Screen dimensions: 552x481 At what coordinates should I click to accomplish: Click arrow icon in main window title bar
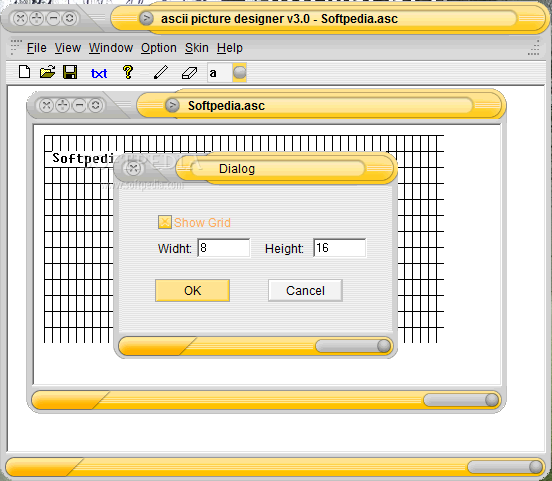pyautogui.click(x=146, y=18)
